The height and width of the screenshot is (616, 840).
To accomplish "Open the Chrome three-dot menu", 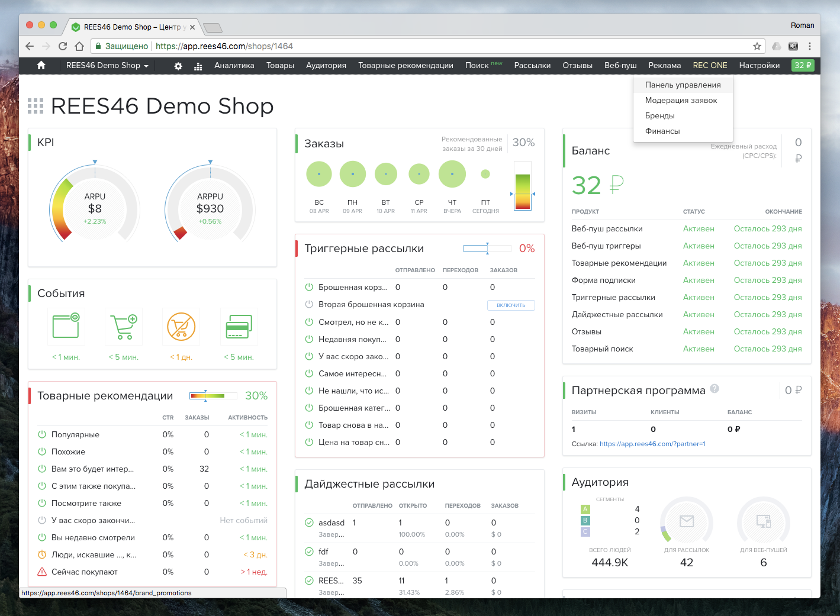I will coord(809,46).
